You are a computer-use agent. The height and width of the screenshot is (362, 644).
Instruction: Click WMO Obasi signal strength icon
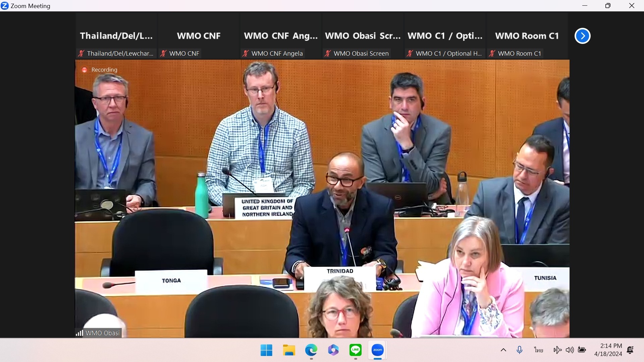coord(79,333)
